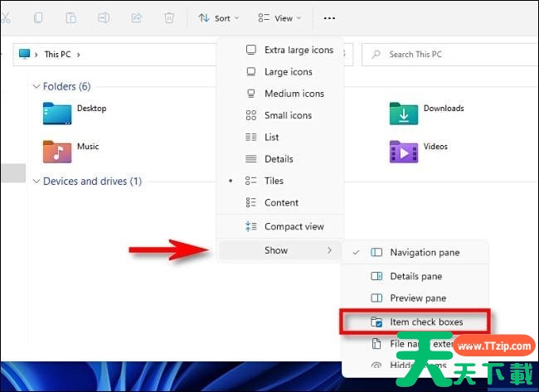
Task: Select Extra large icons view
Action: [280, 51]
